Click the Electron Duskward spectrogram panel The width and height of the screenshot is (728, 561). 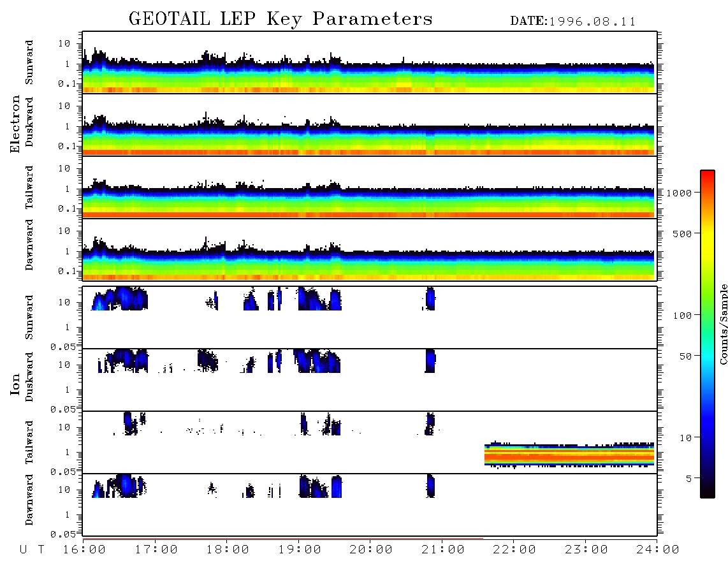point(370,124)
